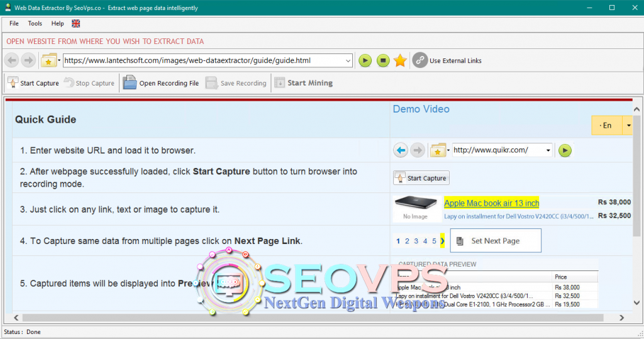Click the horizontal scrollbar right arrow
644x339 pixels.
click(621, 318)
